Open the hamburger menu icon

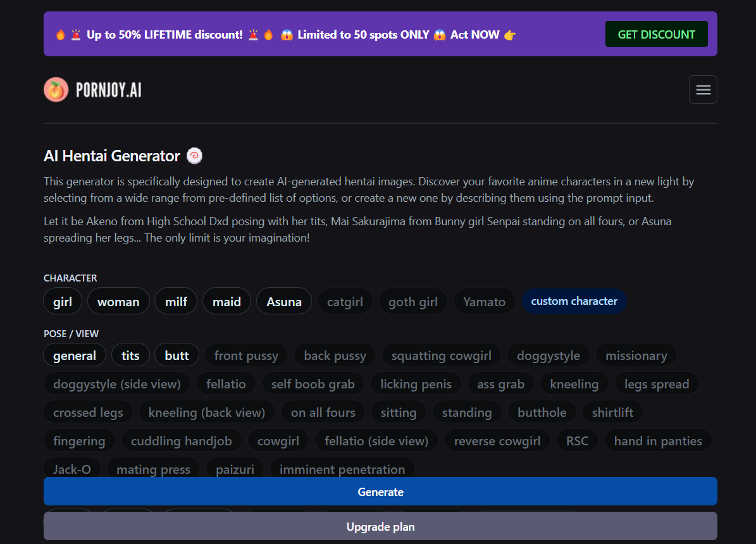703,90
